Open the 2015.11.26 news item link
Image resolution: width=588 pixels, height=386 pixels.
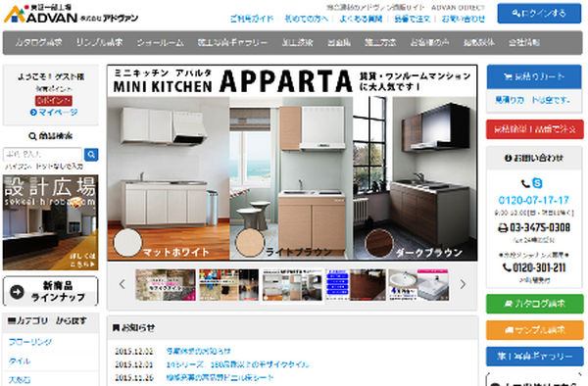pos(220,377)
